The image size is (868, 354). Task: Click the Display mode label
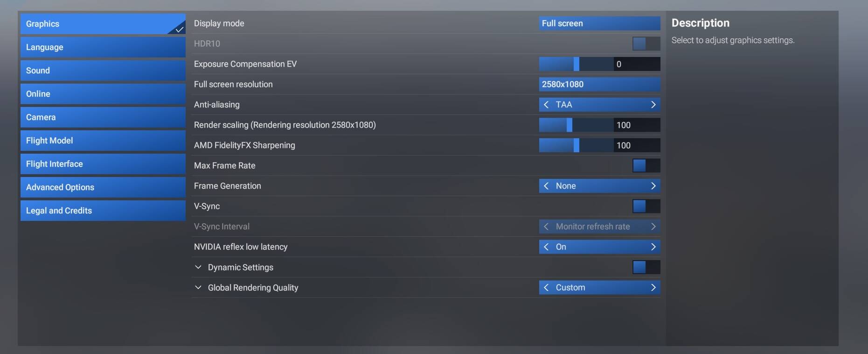coord(219,23)
